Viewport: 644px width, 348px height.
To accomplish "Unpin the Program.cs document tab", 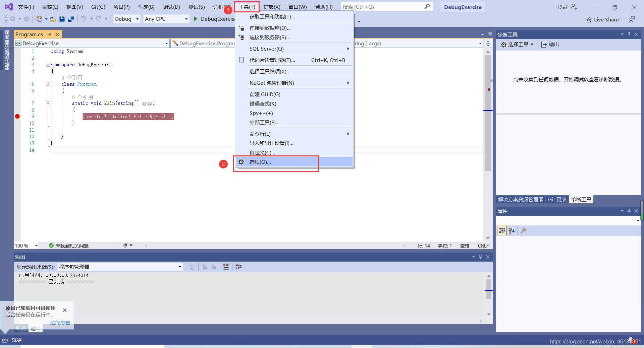I will pos(49,34).
